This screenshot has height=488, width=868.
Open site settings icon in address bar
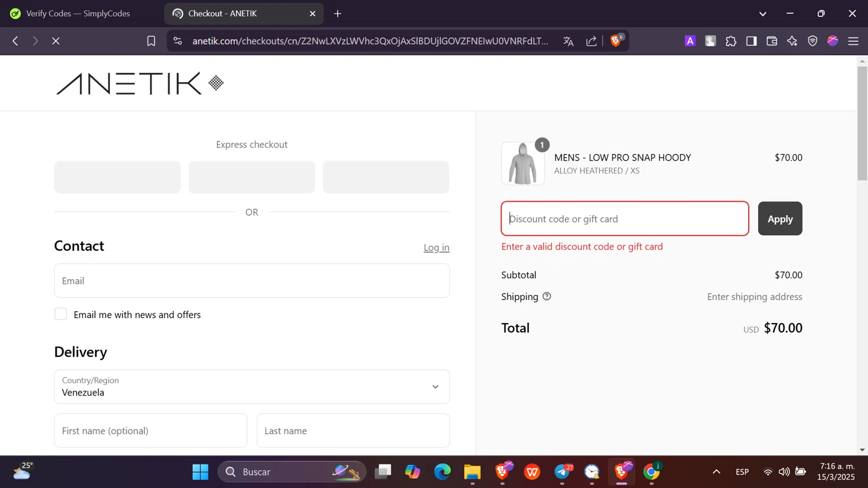178,41
